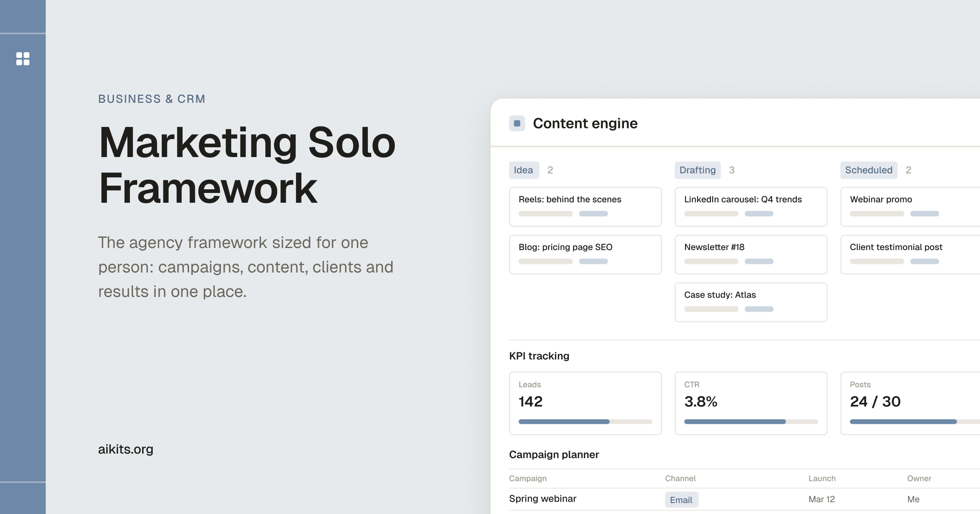Click the four-square grid icon in sidebar

(x=23, y=59)
